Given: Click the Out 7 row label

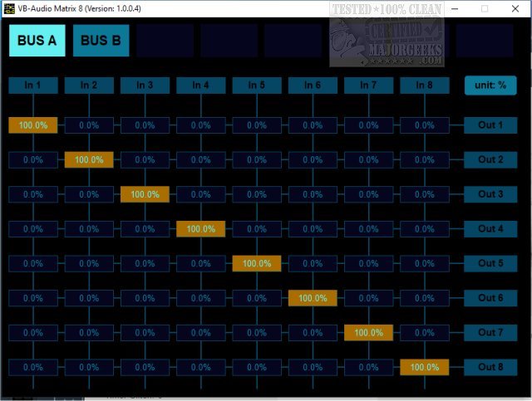Looking at the screenshot, I should click(490, 333).
